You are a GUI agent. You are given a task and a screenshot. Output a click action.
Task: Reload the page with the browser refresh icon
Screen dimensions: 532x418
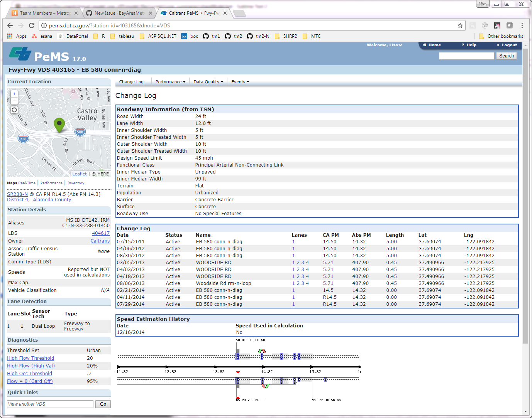32,25
